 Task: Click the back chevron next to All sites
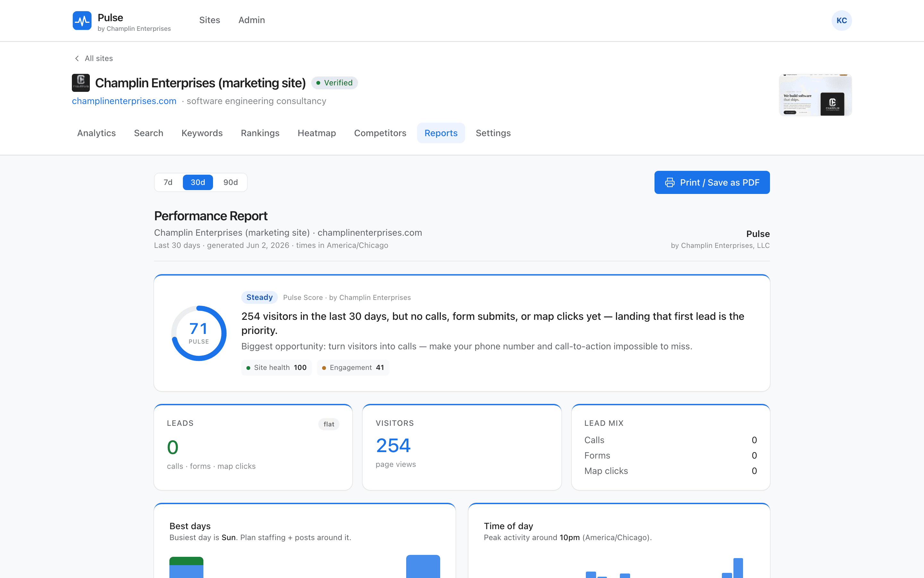(x=77, y=58)
